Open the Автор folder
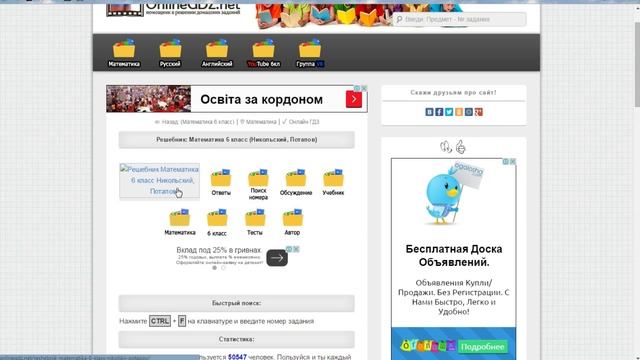640x360 pixels. pyautogui.click(x=292, y=222)
